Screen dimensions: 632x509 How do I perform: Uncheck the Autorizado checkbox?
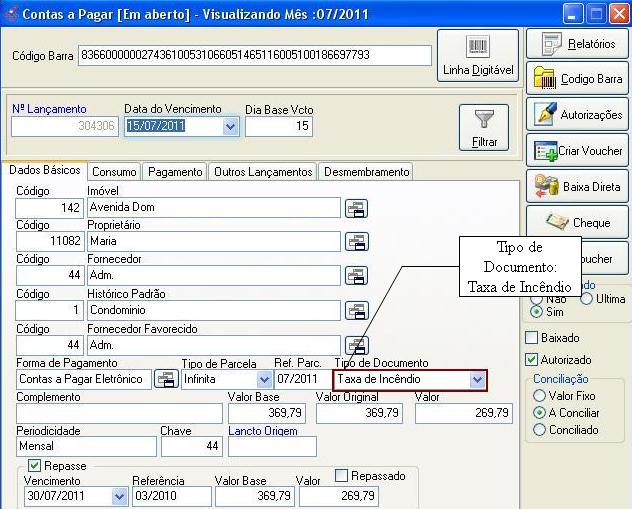click(532, 359)
